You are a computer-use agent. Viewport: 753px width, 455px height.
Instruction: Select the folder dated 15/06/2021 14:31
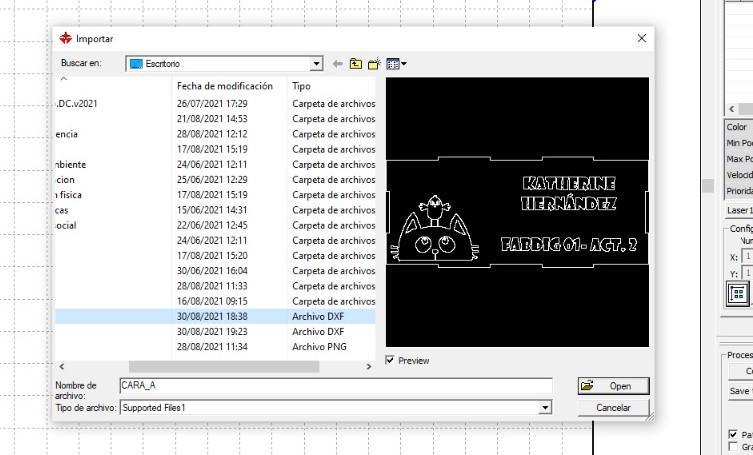point(215,210)
